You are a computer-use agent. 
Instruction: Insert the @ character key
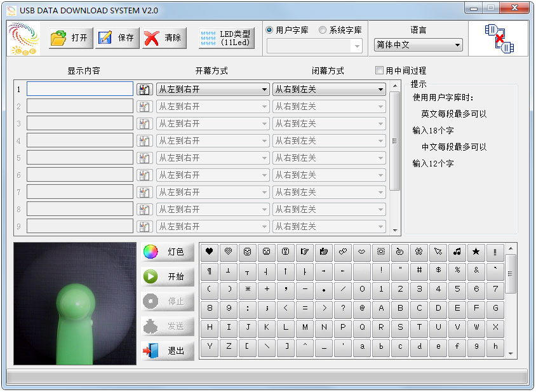pos(362,309)
